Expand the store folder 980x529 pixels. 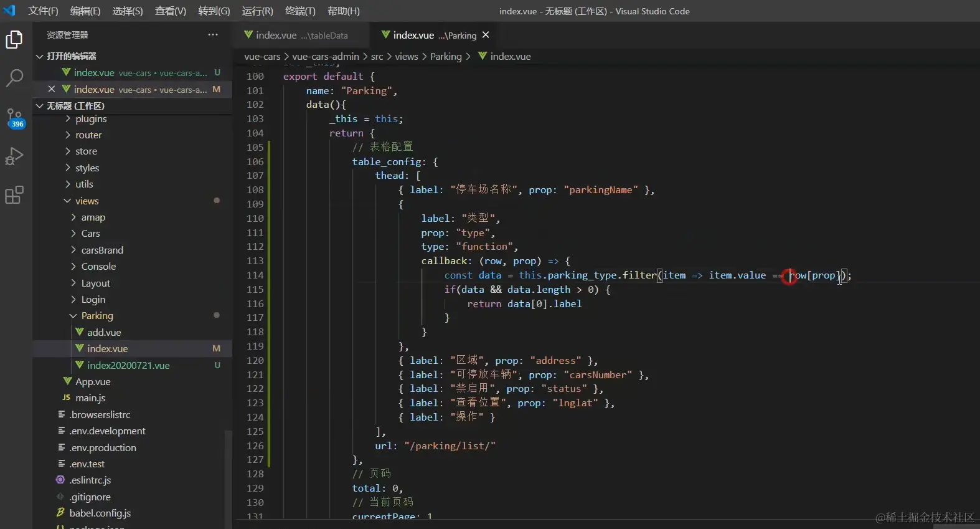(68, 151)
